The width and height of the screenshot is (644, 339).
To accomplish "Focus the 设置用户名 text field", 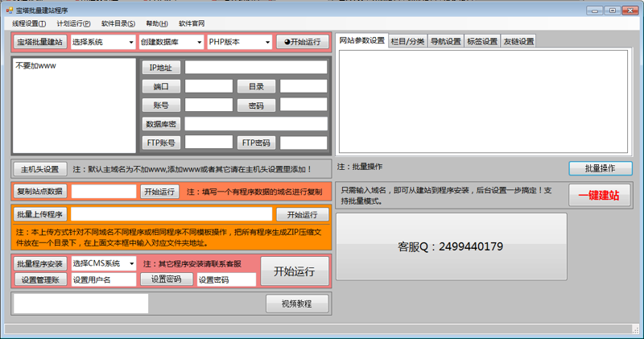I will [103, 279].
